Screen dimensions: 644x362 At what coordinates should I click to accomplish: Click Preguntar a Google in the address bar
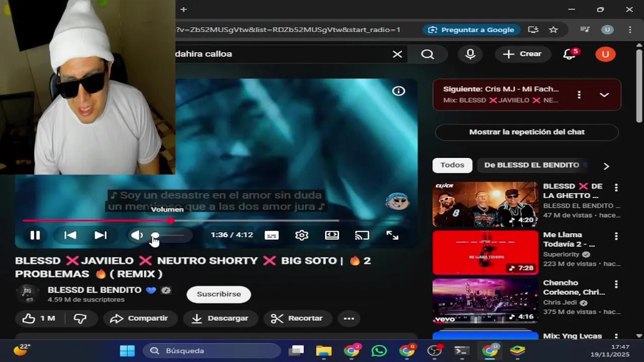[471, 30]
